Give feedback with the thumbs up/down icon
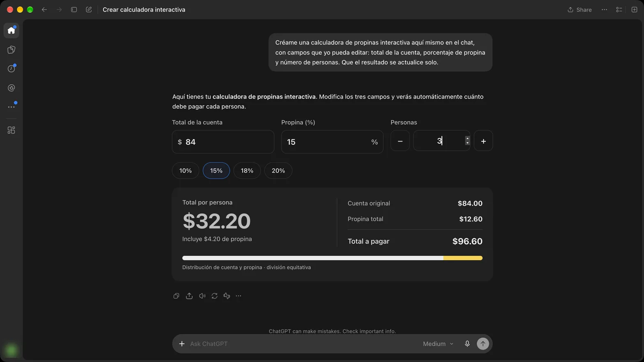The image size is (644, 362). 226,296
